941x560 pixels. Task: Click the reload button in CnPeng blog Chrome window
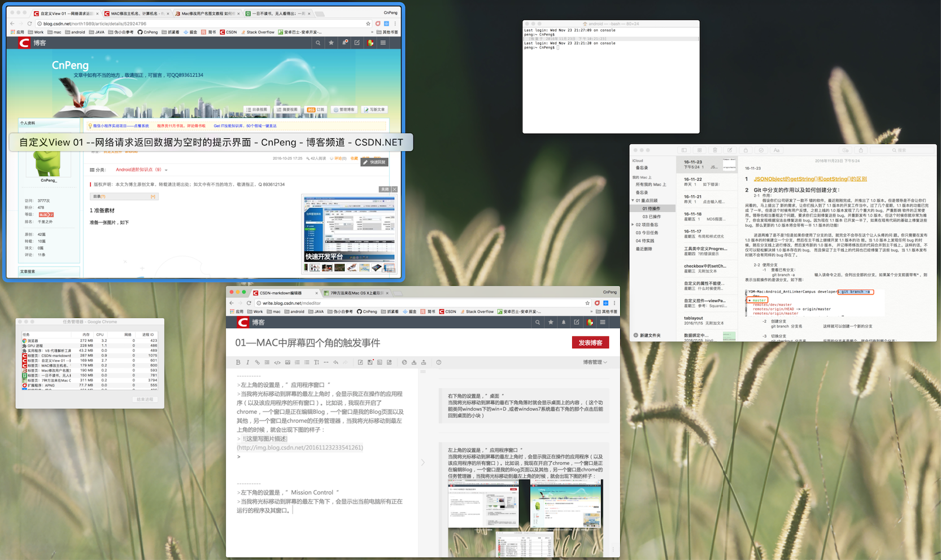point(30,24)
